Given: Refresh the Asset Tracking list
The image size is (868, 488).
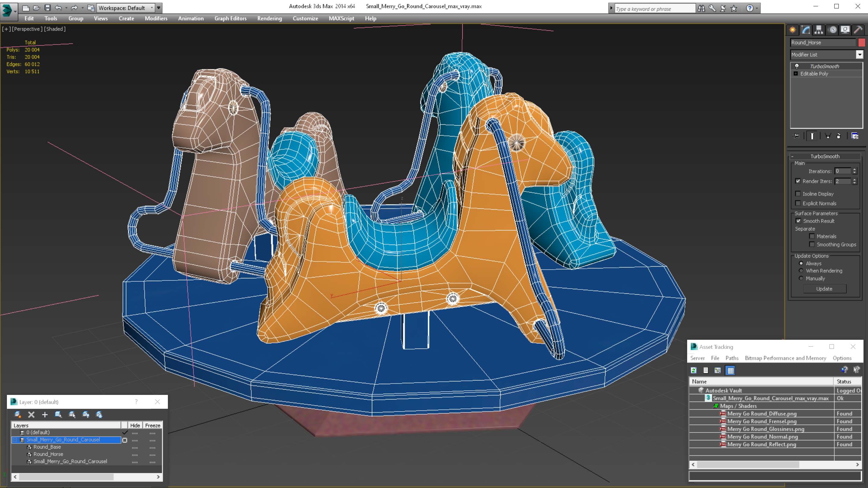Looking at the screenshot, I should (693, 370).
